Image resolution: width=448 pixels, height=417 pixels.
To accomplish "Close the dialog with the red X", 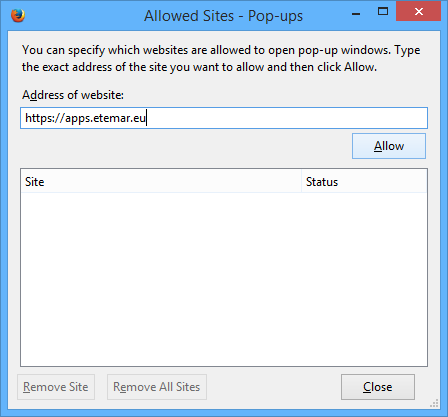I will (x=419, y=12).
